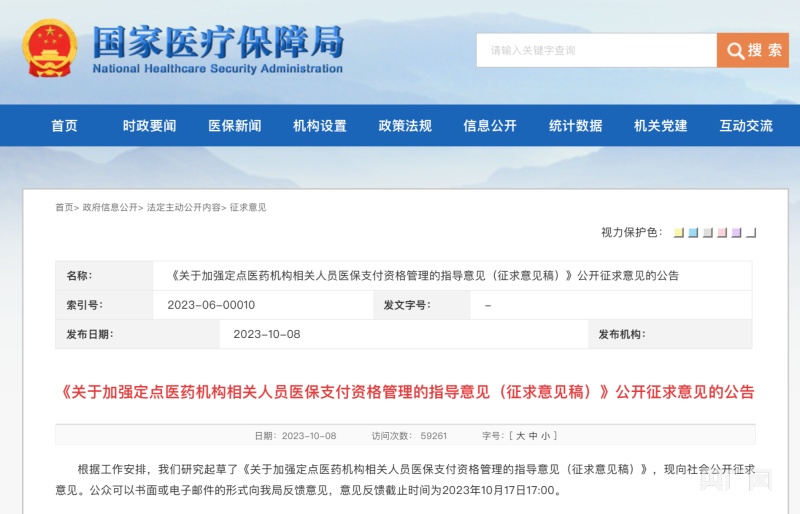This screenshot has width=800, height=514.
Task: Click the orange search button
Action: 753,50
